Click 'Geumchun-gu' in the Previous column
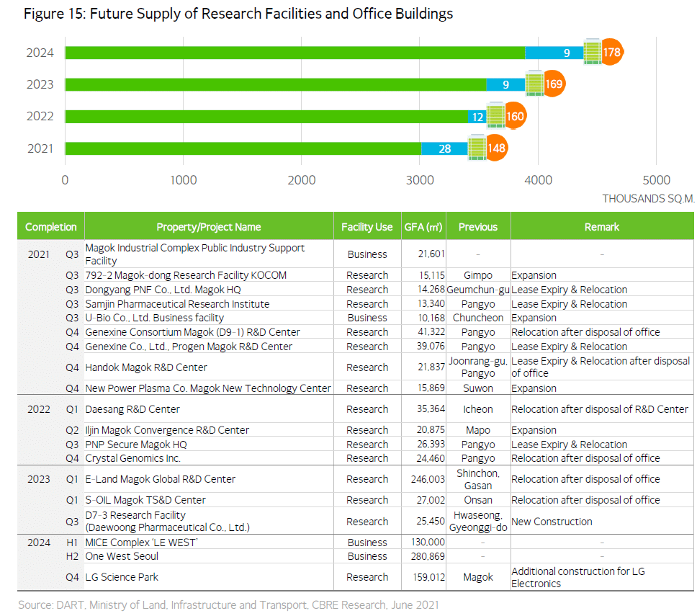The image size is (697, 616). pos(478,290)
